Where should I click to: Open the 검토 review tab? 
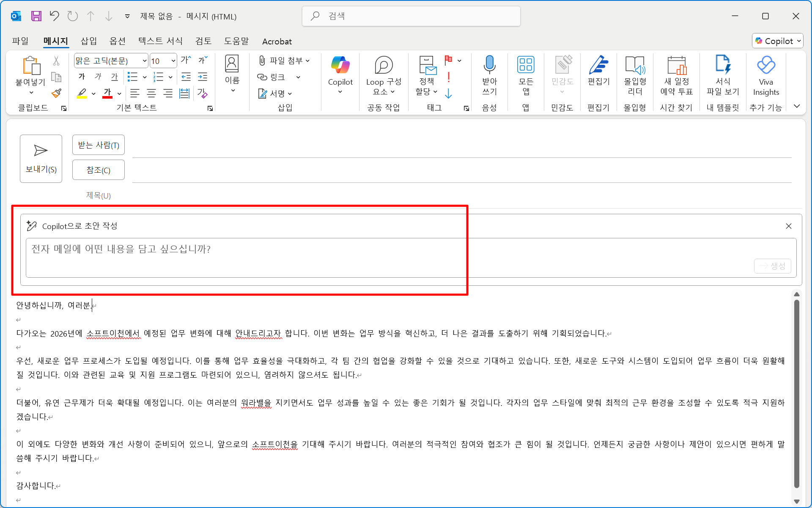coord(203,41)
